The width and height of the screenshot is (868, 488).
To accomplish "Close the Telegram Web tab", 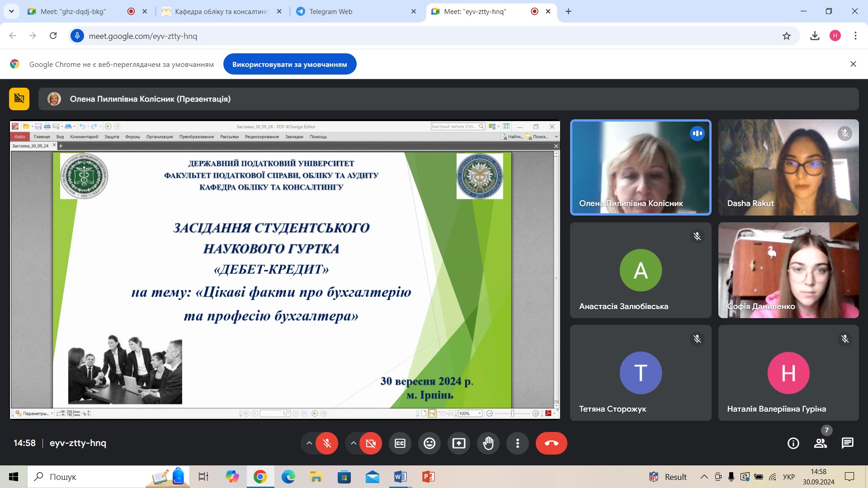I will [413, 11].
